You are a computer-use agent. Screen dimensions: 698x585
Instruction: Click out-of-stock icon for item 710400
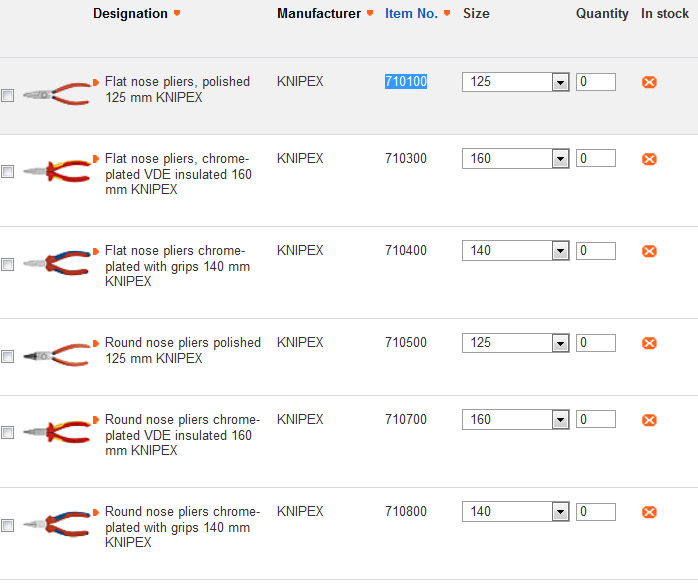(649, 251)
